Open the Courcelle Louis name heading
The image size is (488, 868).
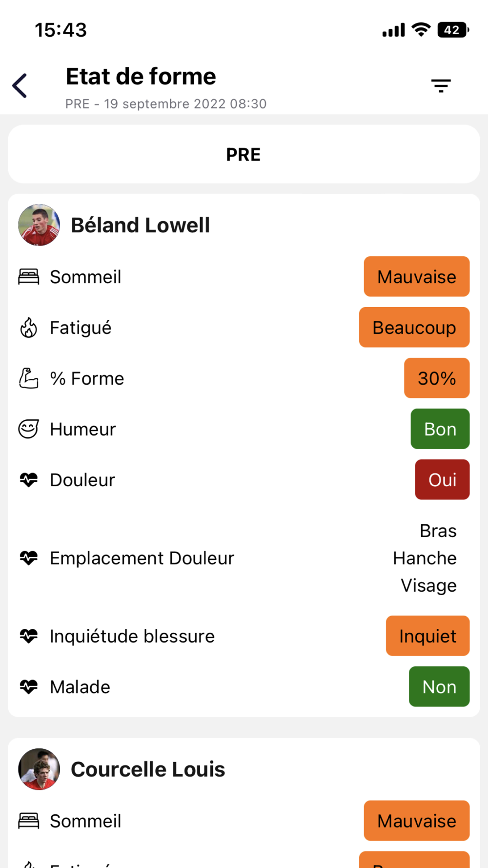tap(148, 769)
